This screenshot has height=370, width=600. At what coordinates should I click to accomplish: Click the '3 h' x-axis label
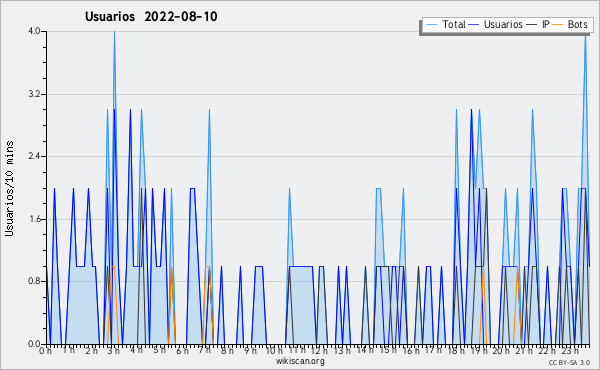pos(114,351)
